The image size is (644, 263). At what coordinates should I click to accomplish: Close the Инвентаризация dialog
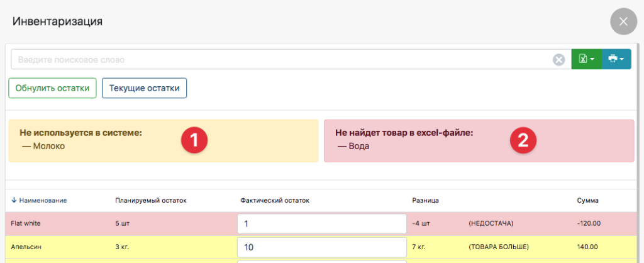point(623,21)
